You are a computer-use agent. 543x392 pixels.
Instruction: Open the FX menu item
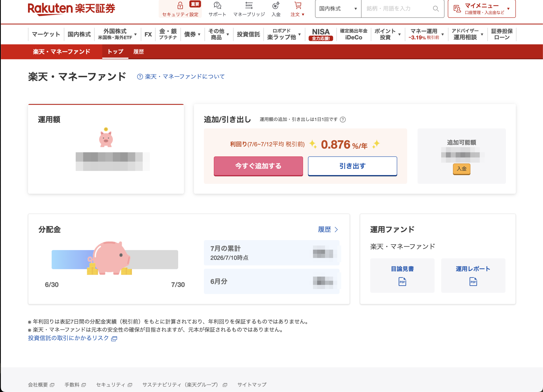pos(148,34)
